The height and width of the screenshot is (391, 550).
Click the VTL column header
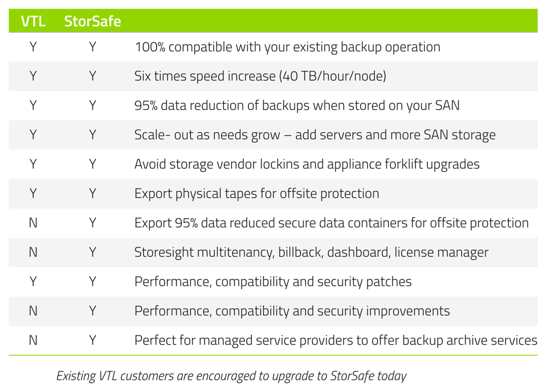pyautogui.click(x=33, y=21)
